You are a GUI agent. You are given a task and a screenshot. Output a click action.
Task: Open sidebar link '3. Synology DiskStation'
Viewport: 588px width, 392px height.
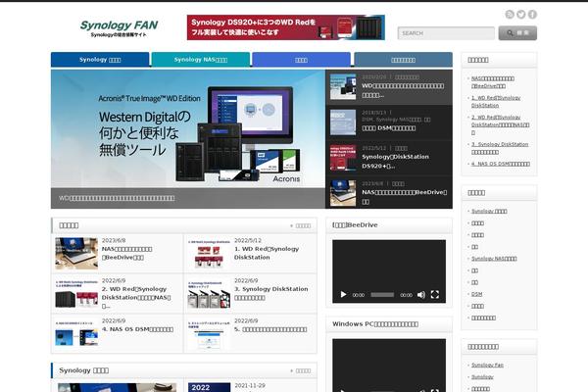pos(500,148)
